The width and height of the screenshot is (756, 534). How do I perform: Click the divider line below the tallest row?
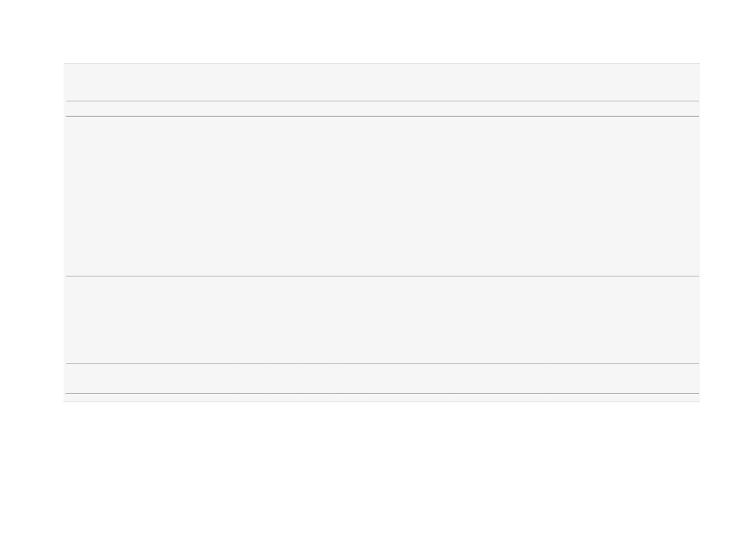click(x=383, y=276)
